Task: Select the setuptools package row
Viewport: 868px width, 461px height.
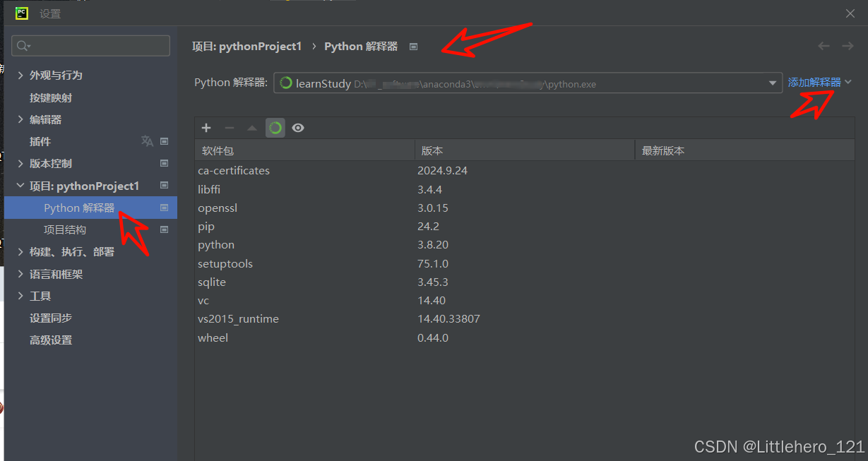Action: 525,263
